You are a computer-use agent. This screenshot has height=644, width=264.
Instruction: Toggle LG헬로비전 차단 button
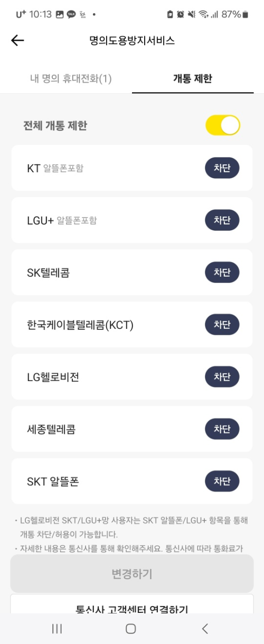pos(222,377)
